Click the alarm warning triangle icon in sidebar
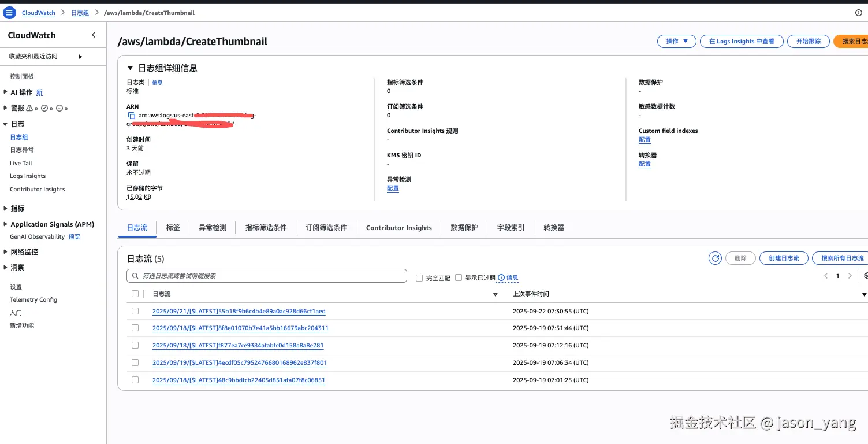 coord(29,108)
